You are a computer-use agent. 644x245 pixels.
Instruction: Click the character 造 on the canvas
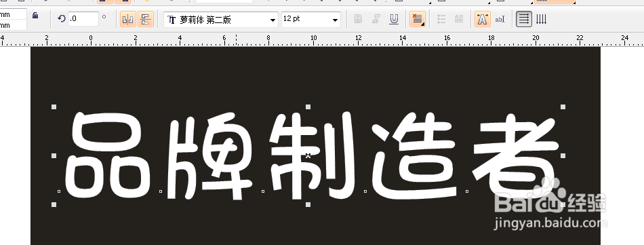point(415,156)
